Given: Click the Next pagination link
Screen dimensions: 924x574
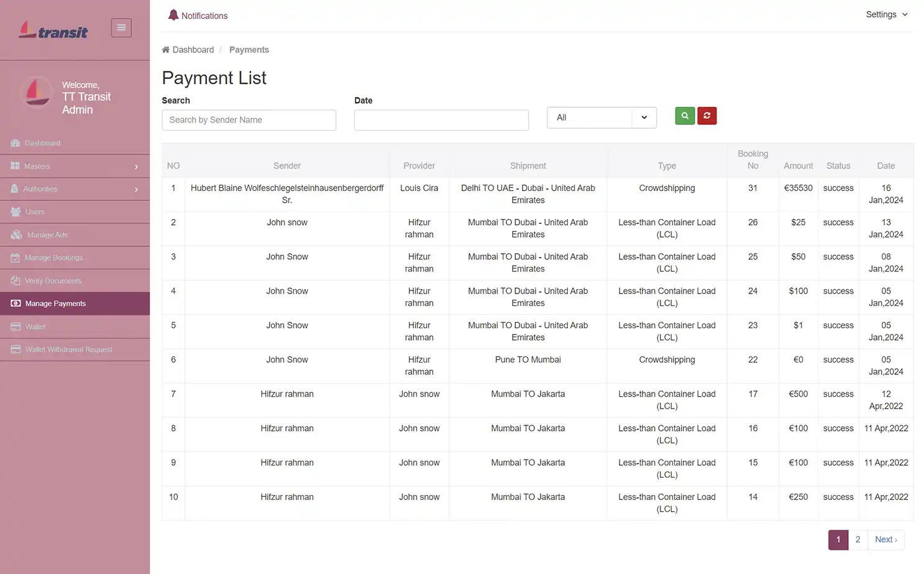Looking at the screenshot, I should (885, 540).
